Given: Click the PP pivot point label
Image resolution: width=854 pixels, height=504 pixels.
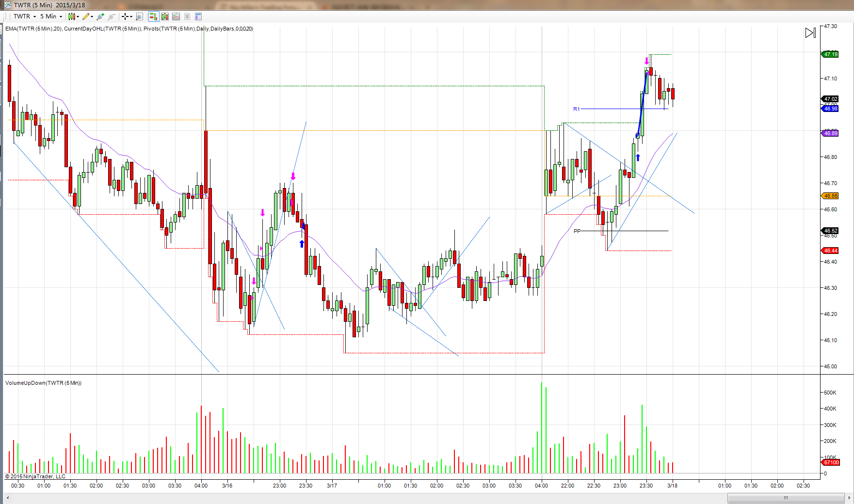Looking at the screenshot, I should coord(577,231).
